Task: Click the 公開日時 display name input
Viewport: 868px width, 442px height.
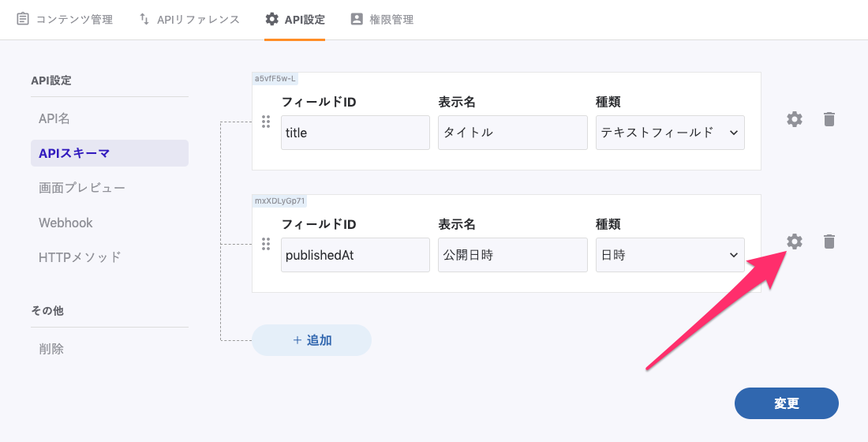Action: [512, 255]
